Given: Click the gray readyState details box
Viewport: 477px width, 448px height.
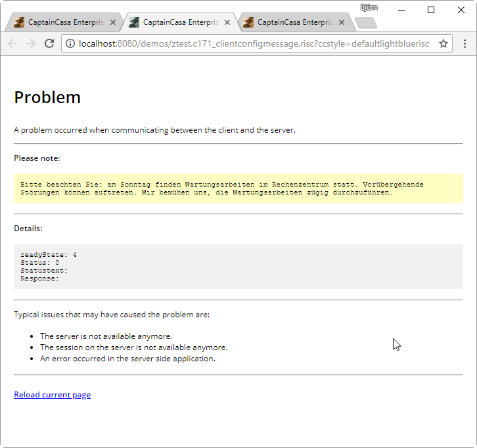Looking at the screenshot, I should pyautogui.click(x=238, y=266).
